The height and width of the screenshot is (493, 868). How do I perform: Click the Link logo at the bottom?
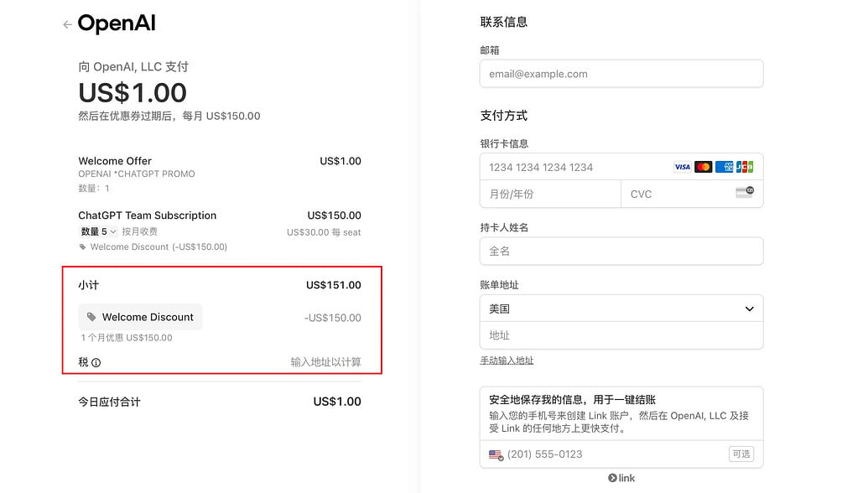tap(621, 477)
